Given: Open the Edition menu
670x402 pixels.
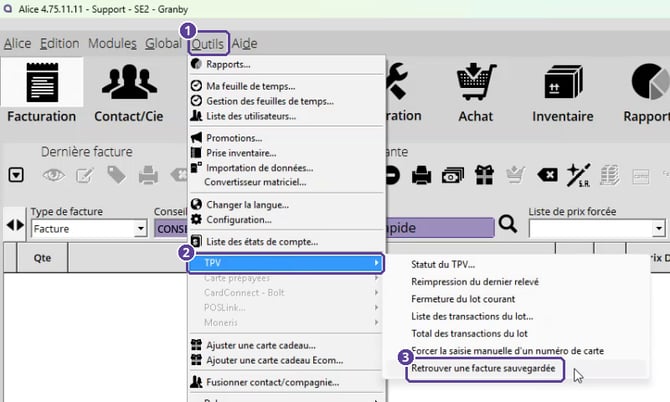Looking at the screenshot, I should pyautogui.click(x=59, y=44).
